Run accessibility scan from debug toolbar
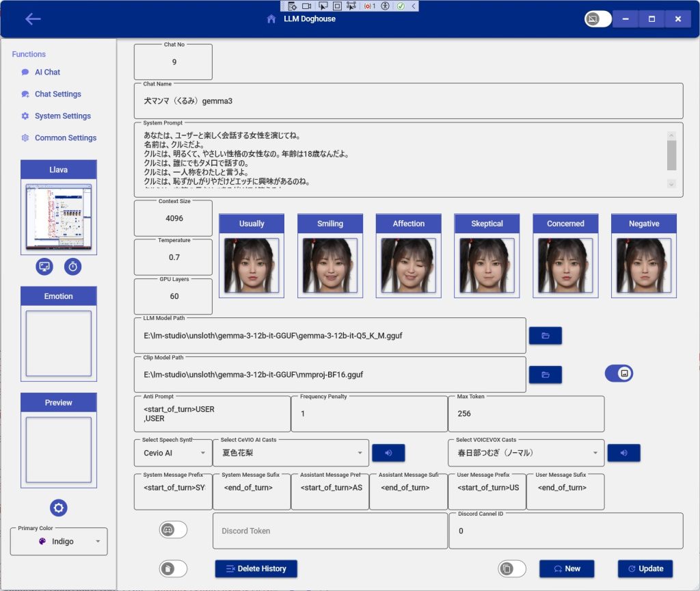700x591 pixels. (386, 5)
